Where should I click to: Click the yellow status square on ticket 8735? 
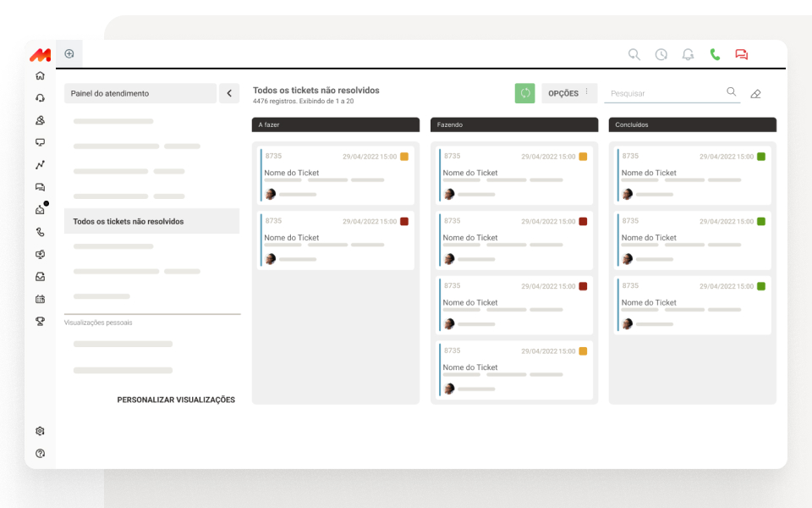tap(403, 157)
